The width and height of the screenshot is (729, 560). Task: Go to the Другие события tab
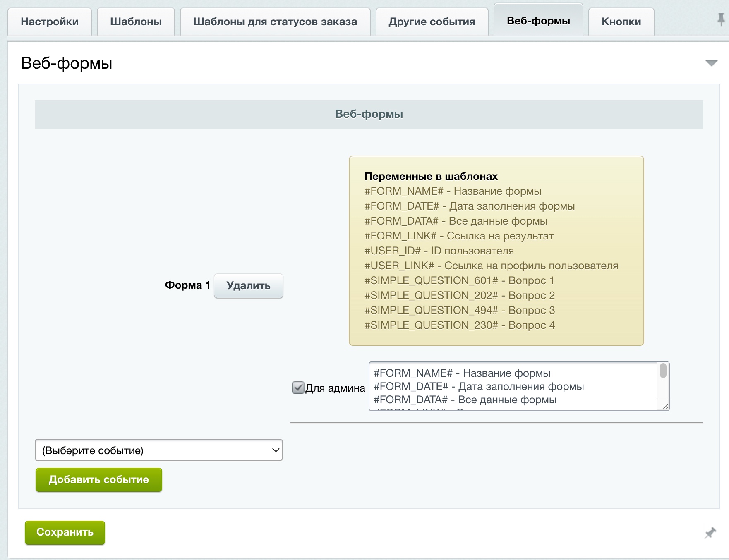tap(432, 22)
